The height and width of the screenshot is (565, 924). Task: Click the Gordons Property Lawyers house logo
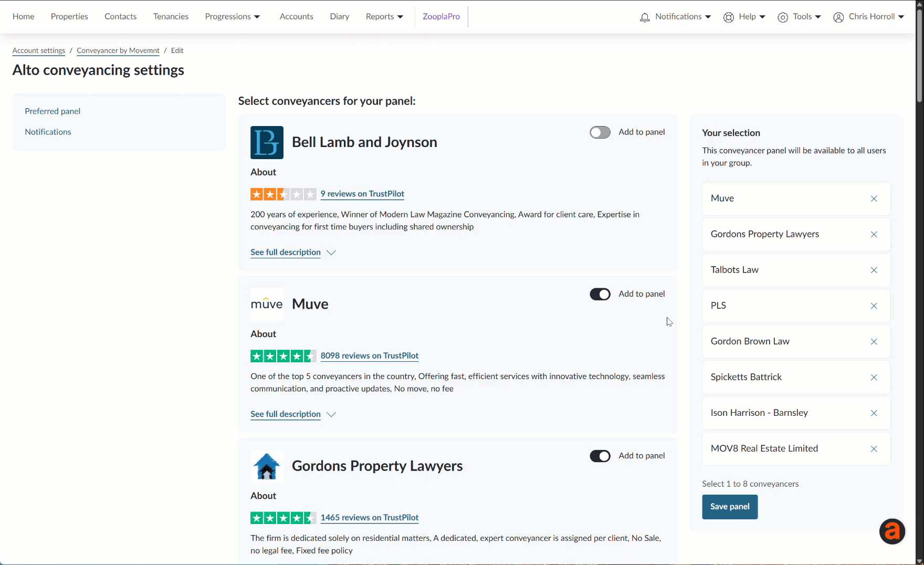pos(267,466)
